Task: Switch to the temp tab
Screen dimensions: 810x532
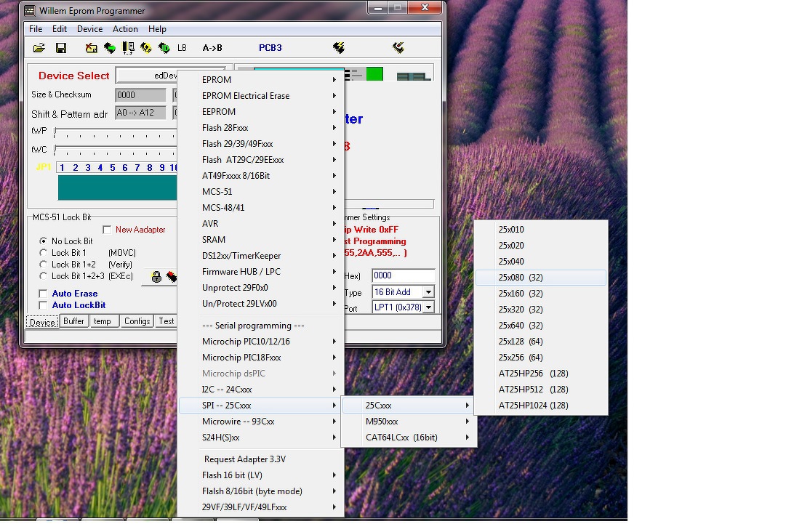Action: pos(103,321)
